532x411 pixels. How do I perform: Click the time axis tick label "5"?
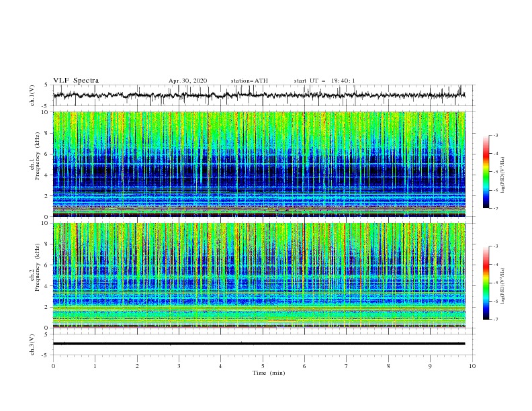(263, 366)
